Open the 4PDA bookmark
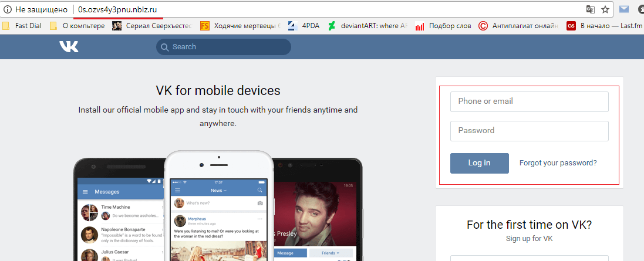Screen dimensions: 644x261 tap(304, 26)
